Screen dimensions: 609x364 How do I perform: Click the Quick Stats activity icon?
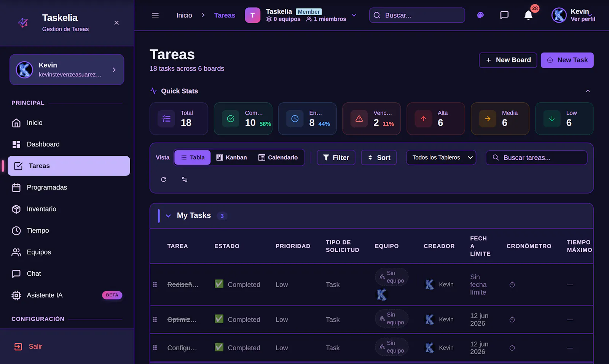click(x=153, y=91)
